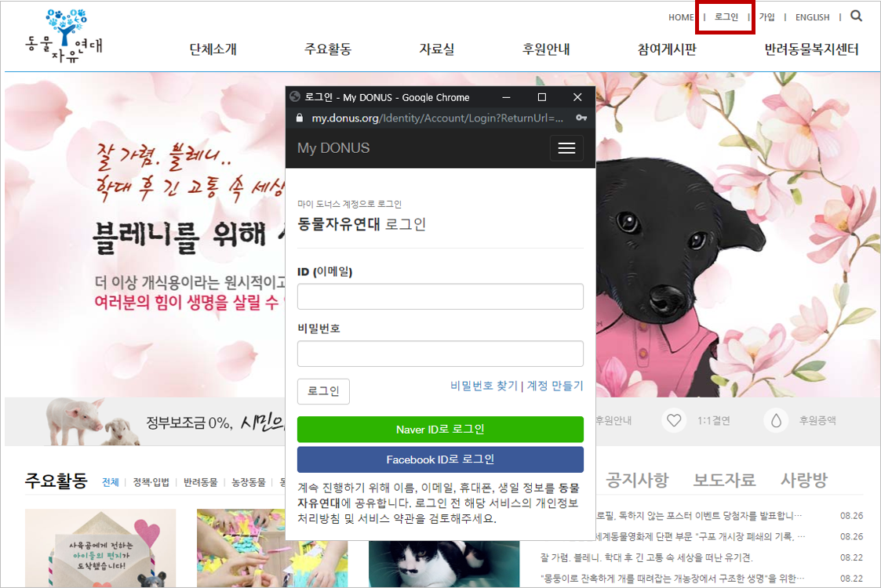Click the search magnifier icon
Image resolution: width=881 pixels, height=588 pixels.
[x=855, y=16]
